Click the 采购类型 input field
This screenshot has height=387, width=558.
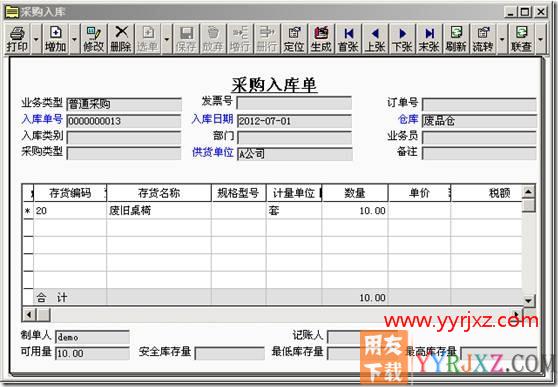coord(124,153)
